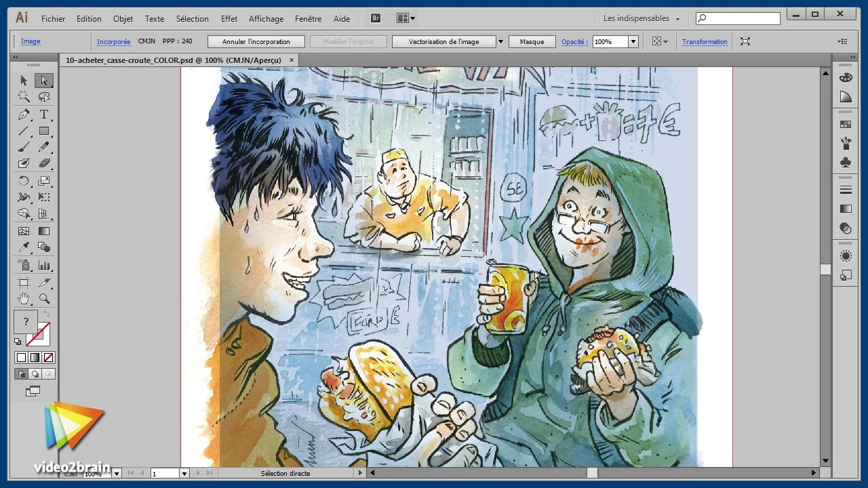The height and width of the screenshot is (488, 868).
Task: Select the Column Graph tool
Action: point(44,265)
